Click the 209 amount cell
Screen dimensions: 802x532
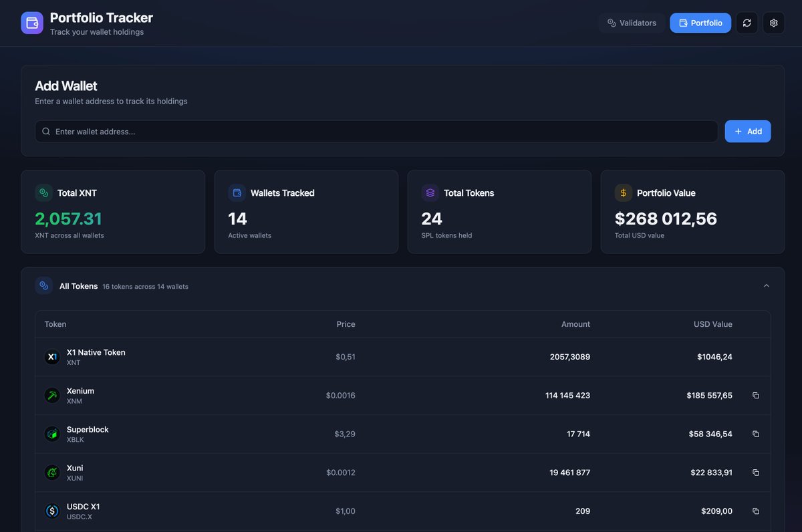583,511
